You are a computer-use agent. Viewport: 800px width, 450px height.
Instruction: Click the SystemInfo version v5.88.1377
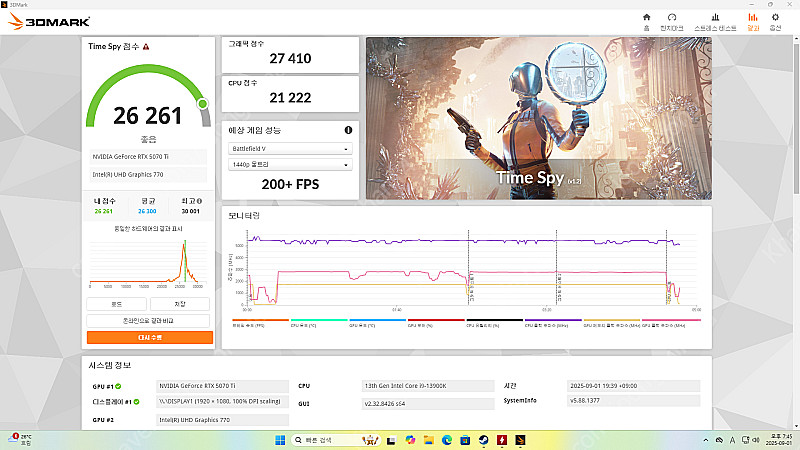[633, 401]
